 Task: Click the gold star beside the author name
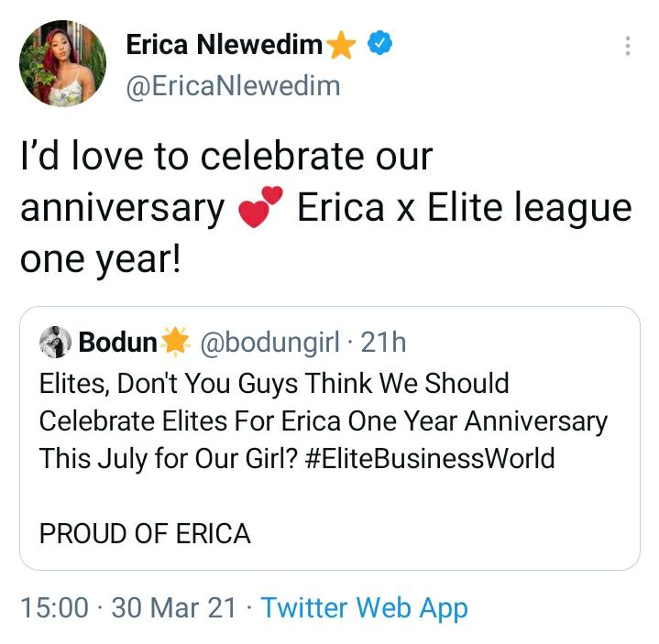pyautogui.click(x=341, y=45)
